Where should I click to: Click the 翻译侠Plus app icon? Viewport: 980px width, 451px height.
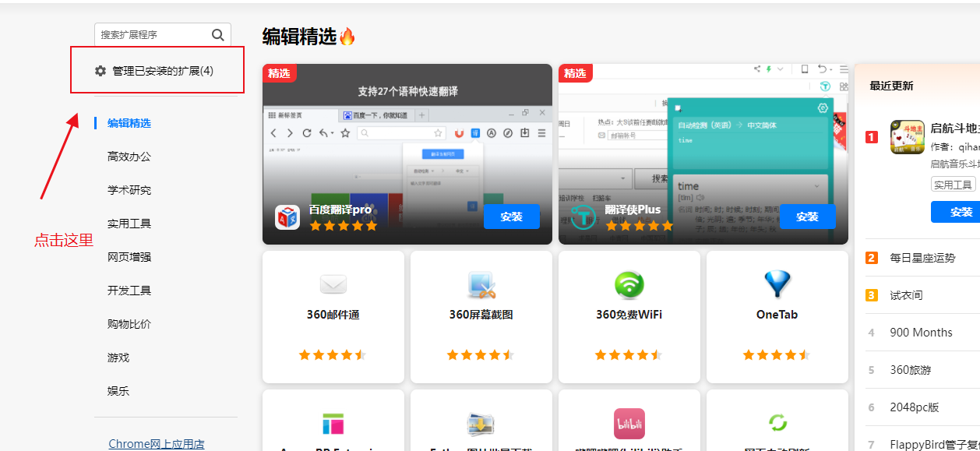(x=583, y=217)
